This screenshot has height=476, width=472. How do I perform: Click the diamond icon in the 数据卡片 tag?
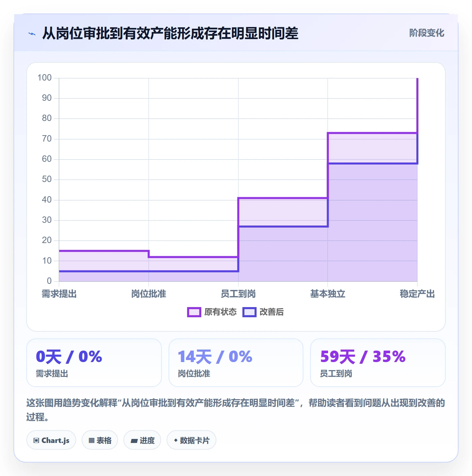pos(176,440)
